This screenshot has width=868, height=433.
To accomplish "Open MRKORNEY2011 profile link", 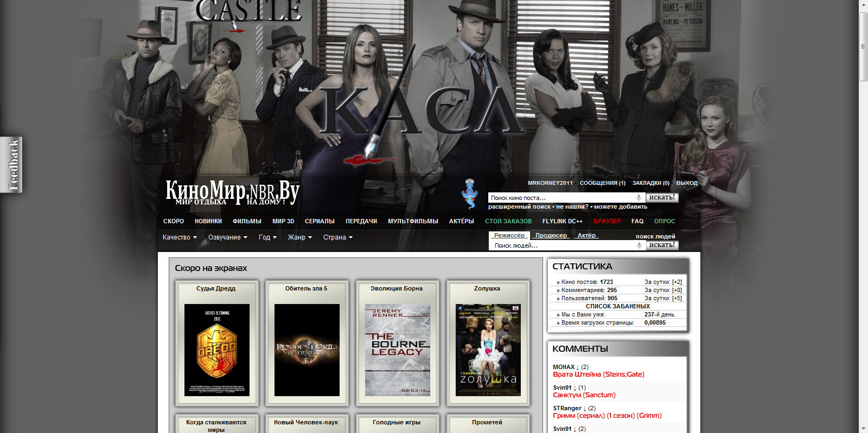I will tap(550, 183).
